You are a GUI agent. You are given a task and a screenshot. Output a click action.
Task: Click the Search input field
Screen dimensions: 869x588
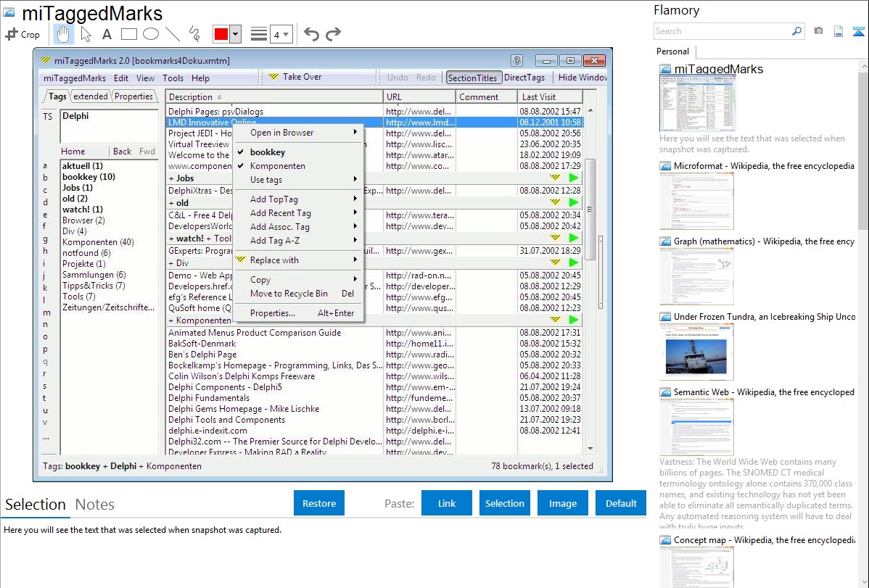pos(722,31)
